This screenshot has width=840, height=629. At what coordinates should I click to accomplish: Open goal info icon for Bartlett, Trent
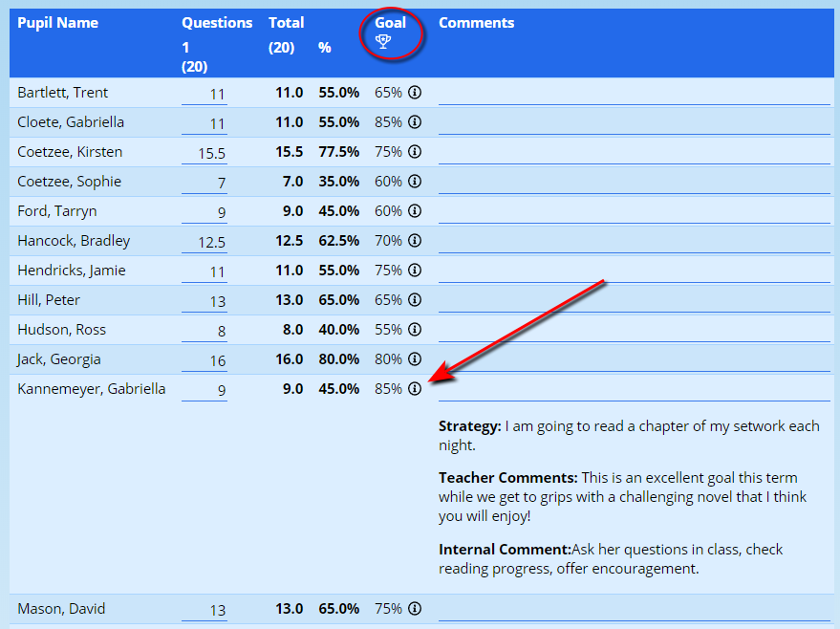(x=415, y=93)
